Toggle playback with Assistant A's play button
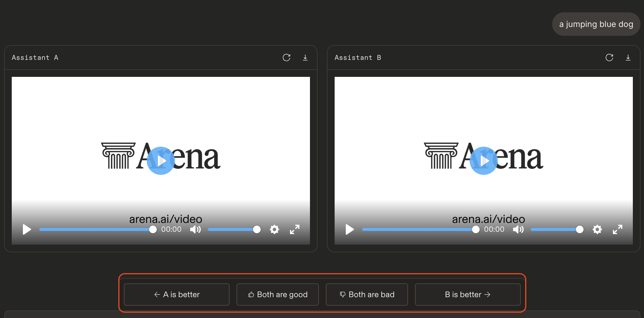This screenshot has width=644, height=318. coord(27,230)
